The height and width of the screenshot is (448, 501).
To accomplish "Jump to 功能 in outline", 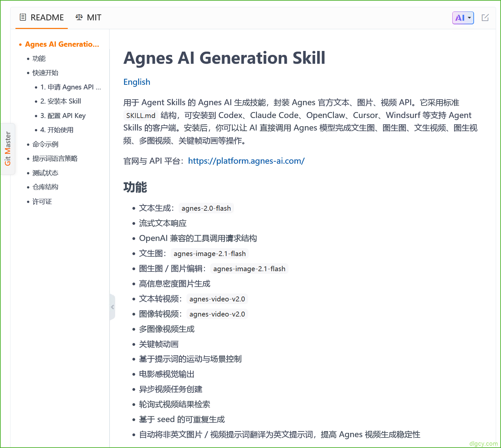I will 39,59.
